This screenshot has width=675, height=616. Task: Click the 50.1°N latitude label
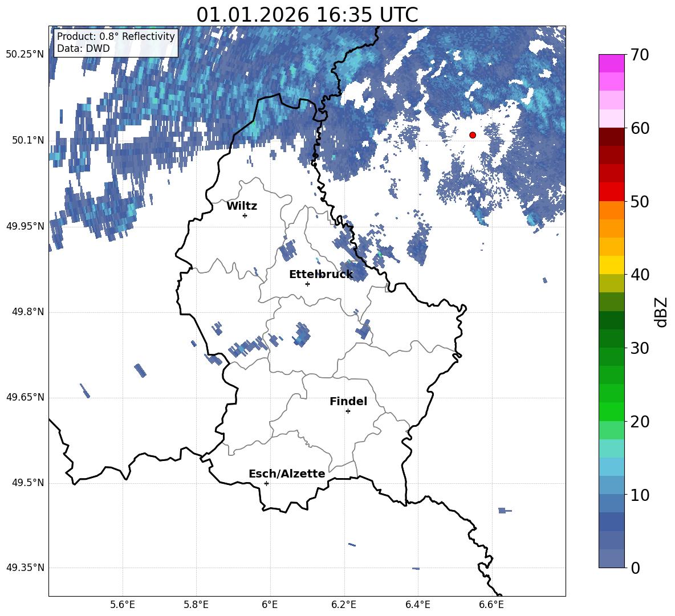pos(27,141)
